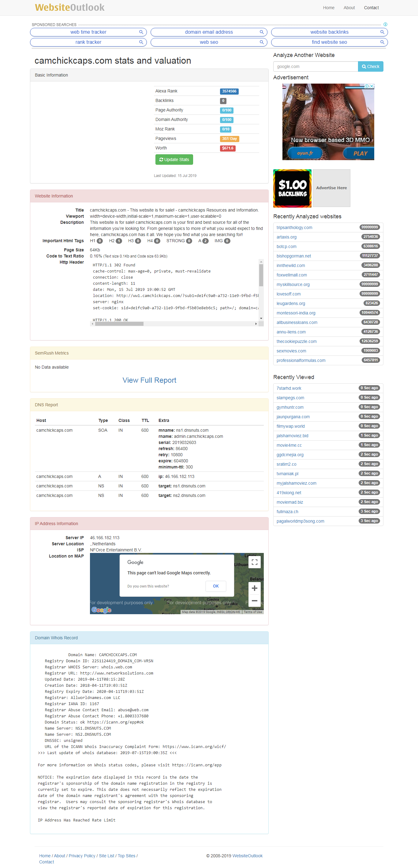Click the search icon on 'find website seo'

coord(382,42)
